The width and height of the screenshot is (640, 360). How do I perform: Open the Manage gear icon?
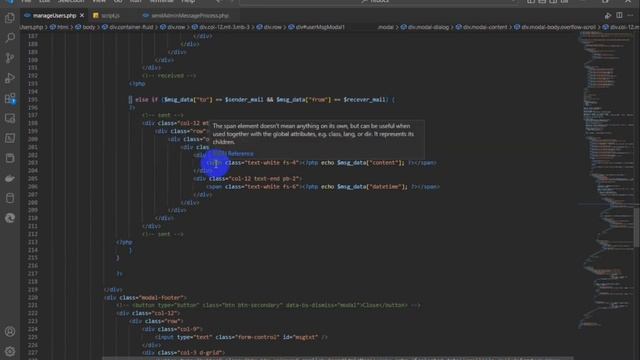tap(10, 351)
